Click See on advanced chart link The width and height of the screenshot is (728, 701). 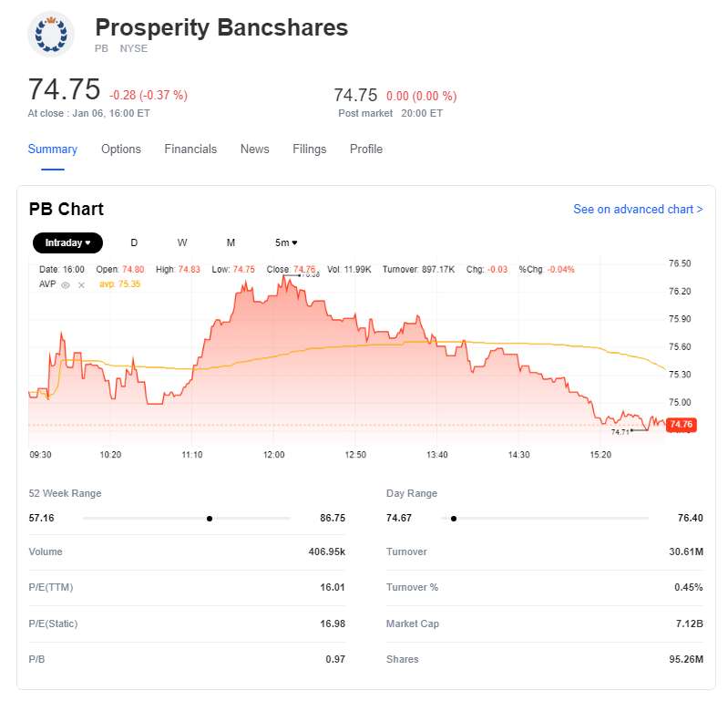638,210
